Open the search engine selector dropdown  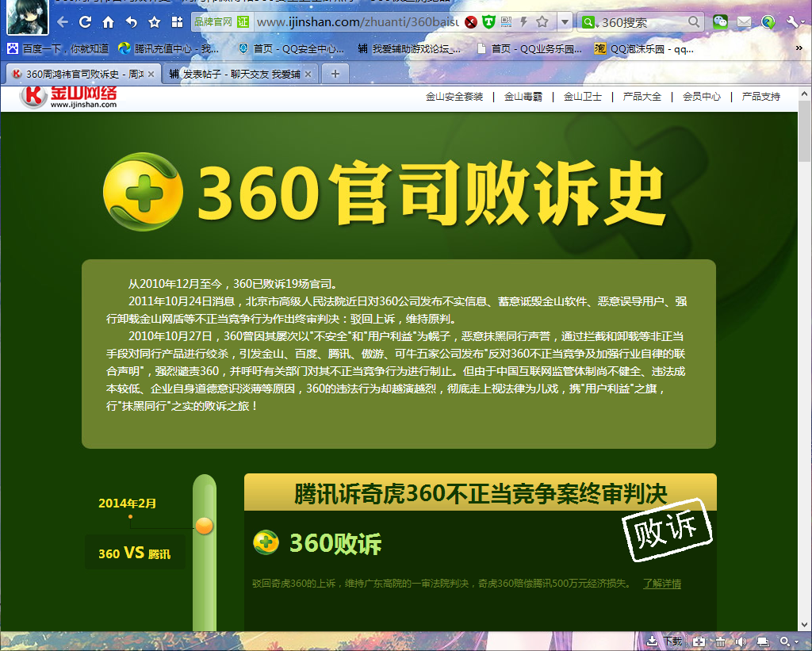(x=590, y=22)
